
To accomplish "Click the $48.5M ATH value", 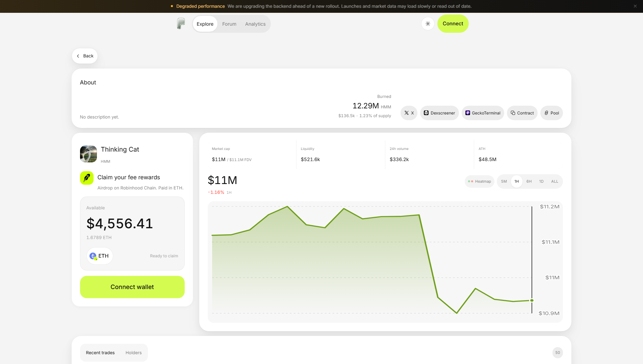I will [x=487, y=159].
